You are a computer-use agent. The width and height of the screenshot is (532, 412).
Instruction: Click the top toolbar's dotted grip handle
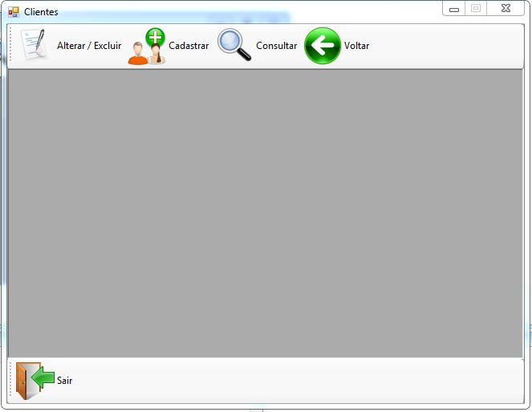pyautogui.click(x=11, y=46)
